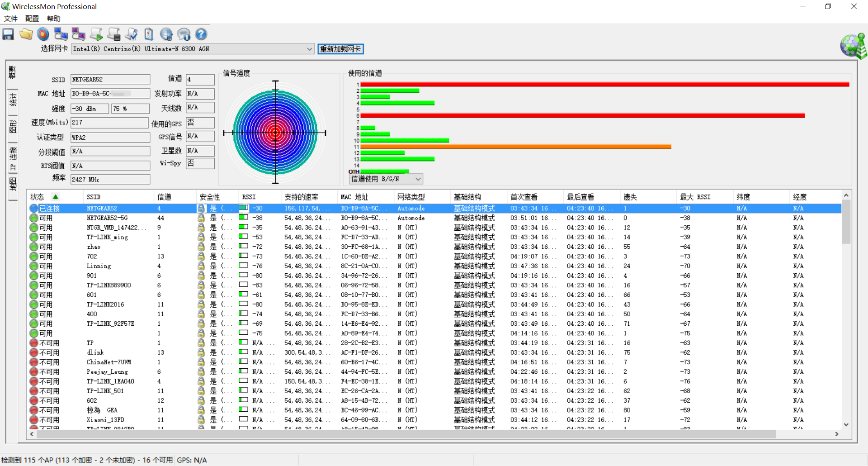This screenshot has width=868, height=466.
Task: Open help with the blue question mark icon
Action: click(201, 34)
